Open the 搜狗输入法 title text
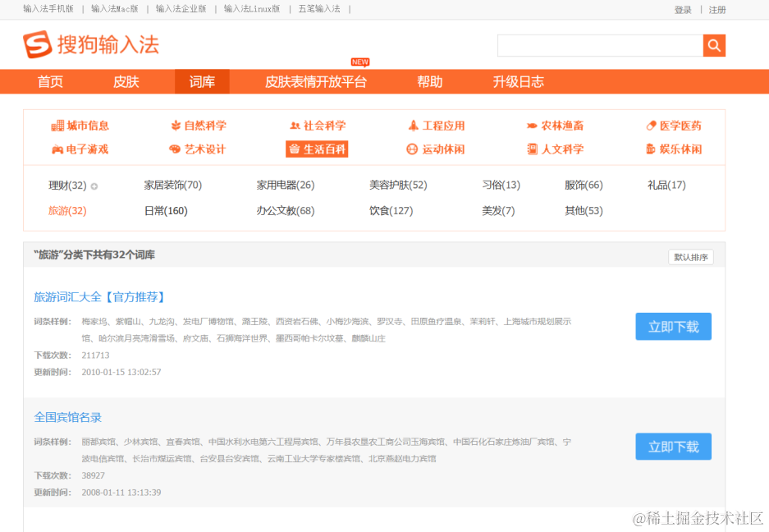The width and height of the screenshot is (769, 532). click(108, 44)
